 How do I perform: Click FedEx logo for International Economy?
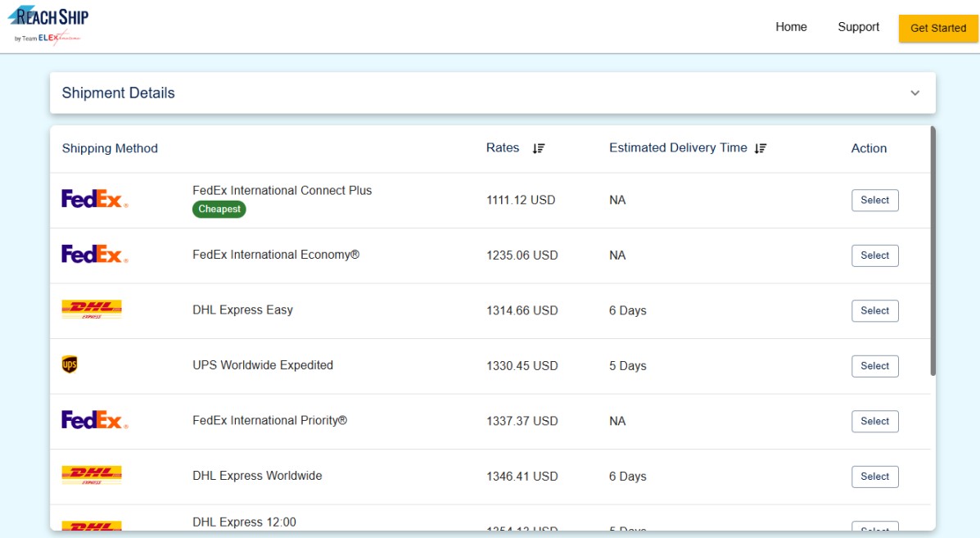94,255
